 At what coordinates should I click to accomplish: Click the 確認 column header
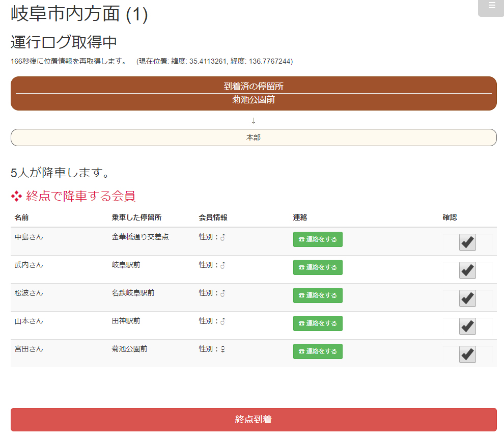point(450,217)
